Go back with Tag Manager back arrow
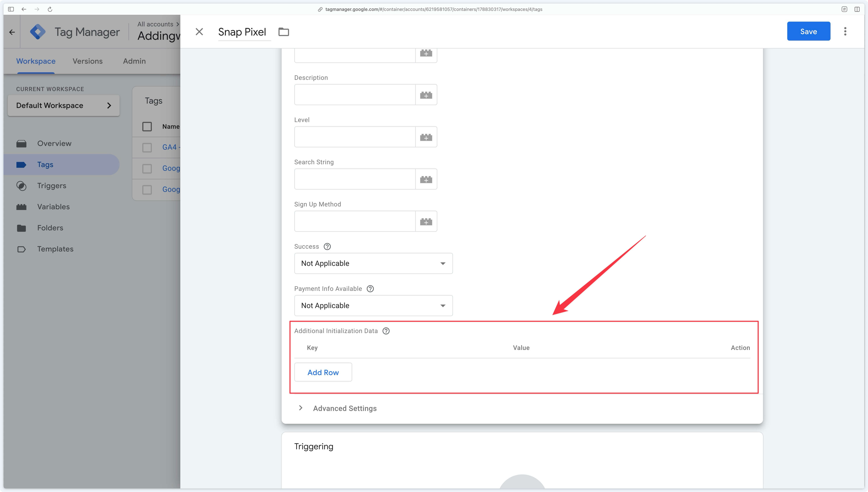 (12, 32)
